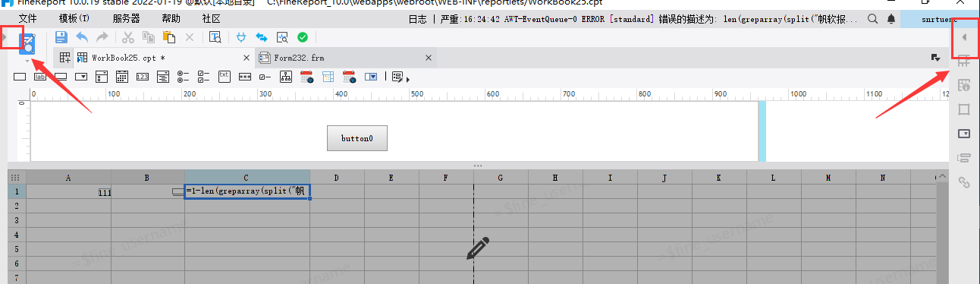The image size is (980, 284).
Task: Show more widgets overflow arrow
Action: [x=408, y=79]
